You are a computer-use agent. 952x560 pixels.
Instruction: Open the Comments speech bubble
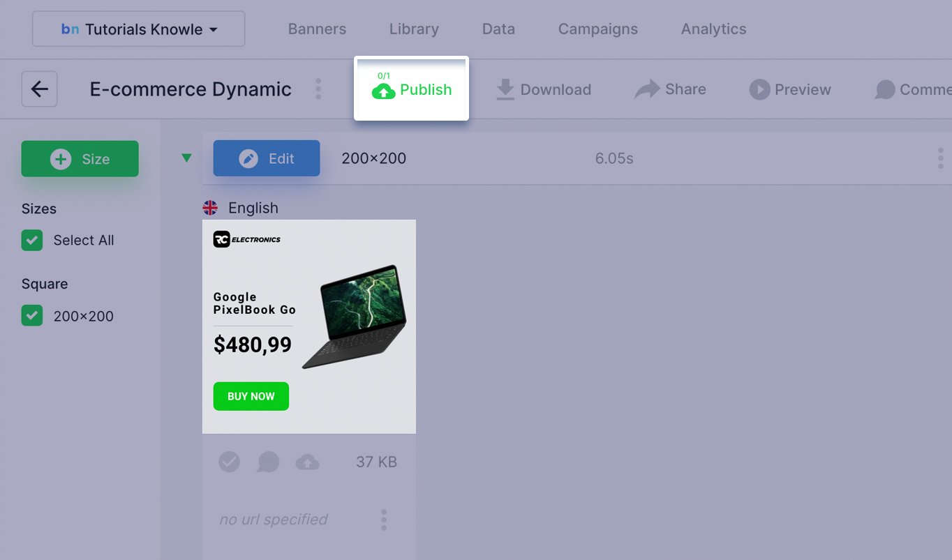913,89
